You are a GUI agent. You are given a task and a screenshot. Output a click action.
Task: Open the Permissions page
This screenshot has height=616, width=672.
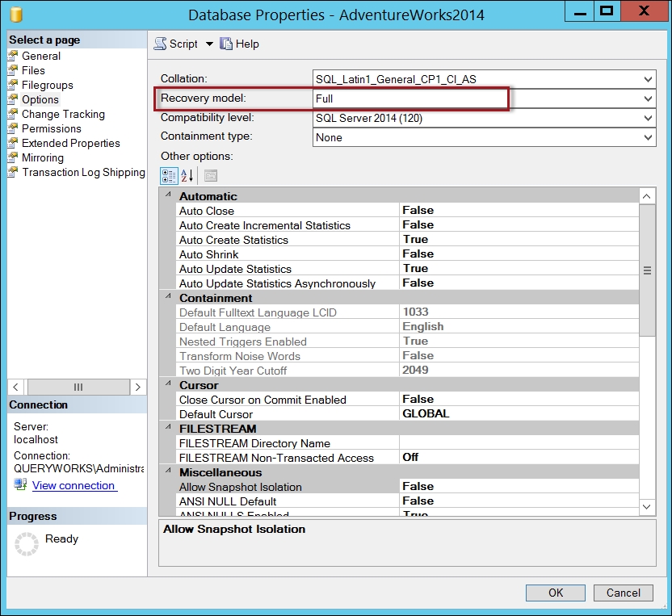[52, 128]
